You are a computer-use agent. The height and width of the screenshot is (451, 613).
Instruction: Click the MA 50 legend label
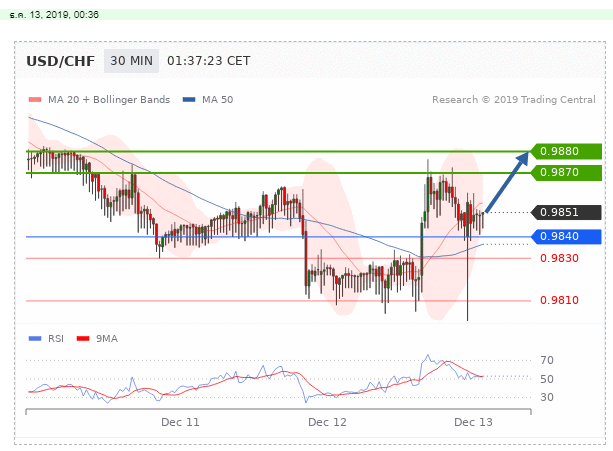pos(217,100)
